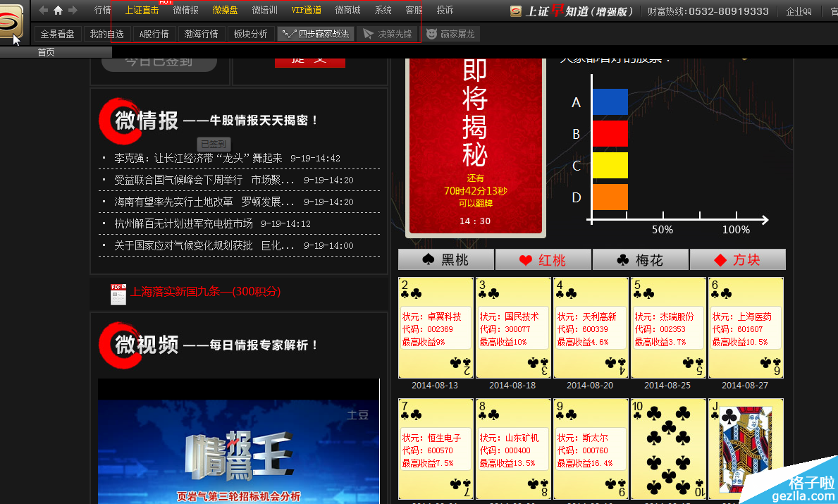Go forward using the right arrow

coord(73,11)
